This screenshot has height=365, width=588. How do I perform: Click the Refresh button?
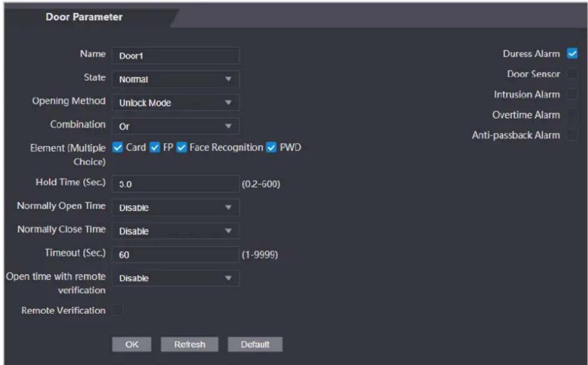[189, 344]
